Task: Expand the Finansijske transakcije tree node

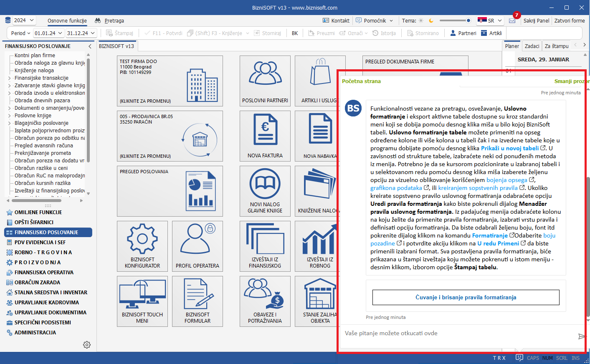Action: [10, 78]
